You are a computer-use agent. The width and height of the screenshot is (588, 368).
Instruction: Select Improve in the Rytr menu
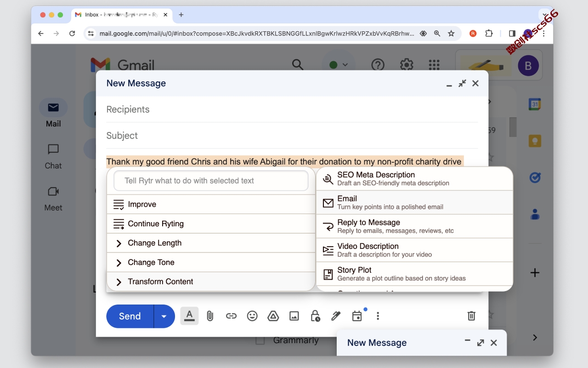click(211, 204)
